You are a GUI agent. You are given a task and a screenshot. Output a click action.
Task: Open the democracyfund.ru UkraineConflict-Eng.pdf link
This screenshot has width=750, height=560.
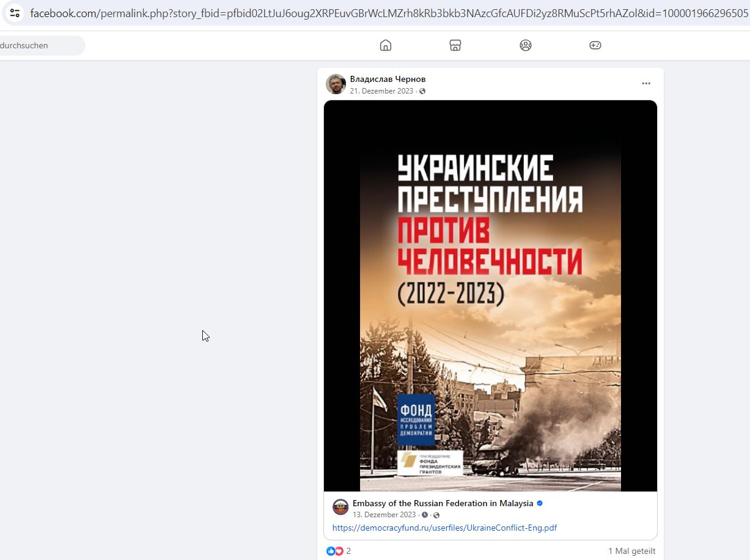(x=445, y=528)
